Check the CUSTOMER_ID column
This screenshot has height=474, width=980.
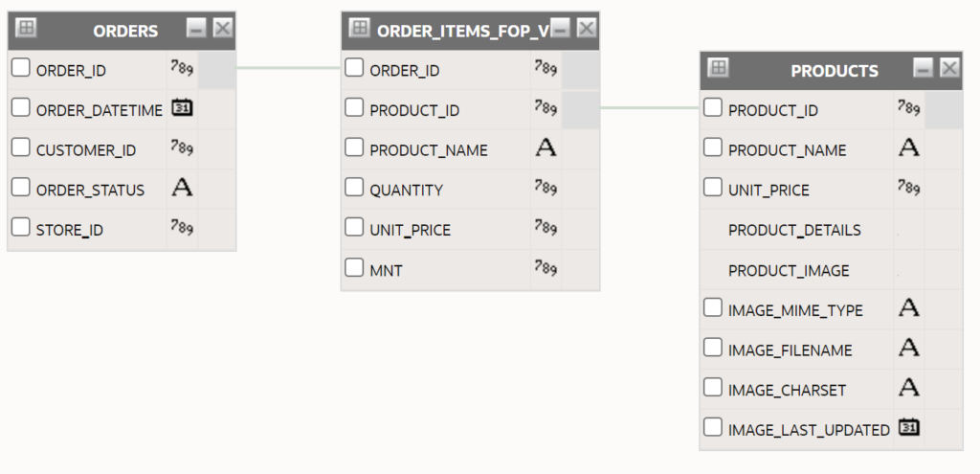click(21, 147)
